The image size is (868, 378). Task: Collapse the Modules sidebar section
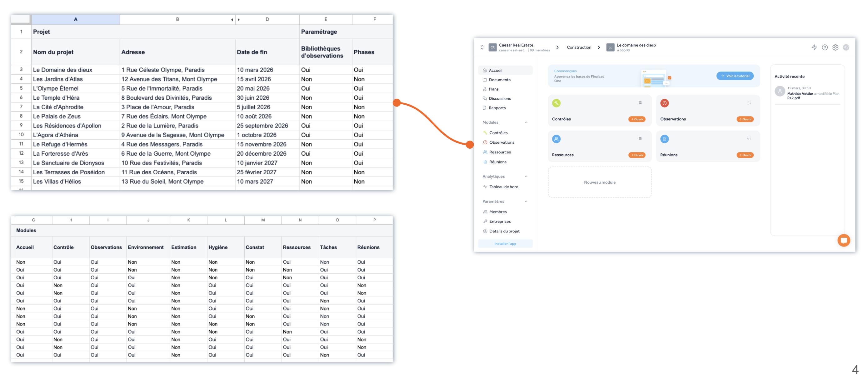pos(526,122)
